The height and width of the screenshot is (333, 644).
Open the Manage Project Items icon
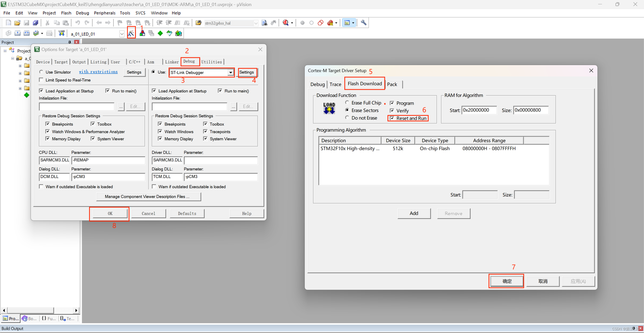142,33
